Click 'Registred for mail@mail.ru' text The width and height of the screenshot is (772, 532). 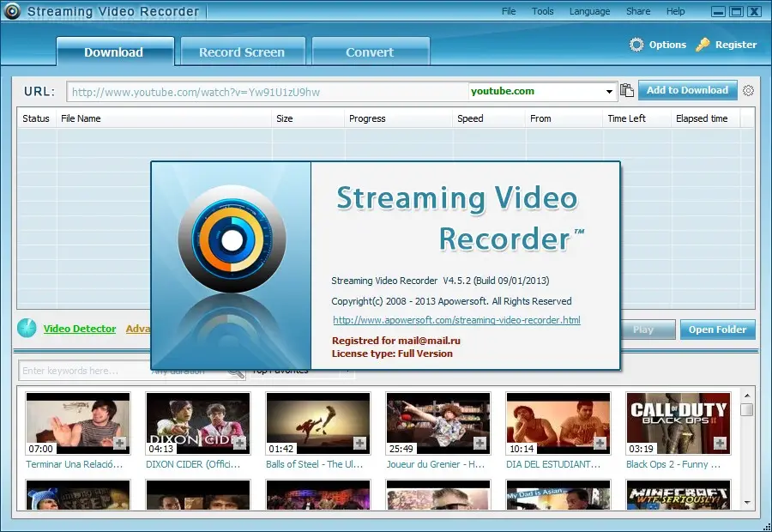pos(395,341)
